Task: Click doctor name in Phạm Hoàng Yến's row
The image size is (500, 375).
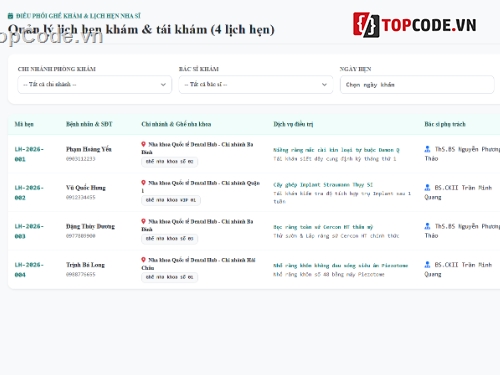Action: 462,154
